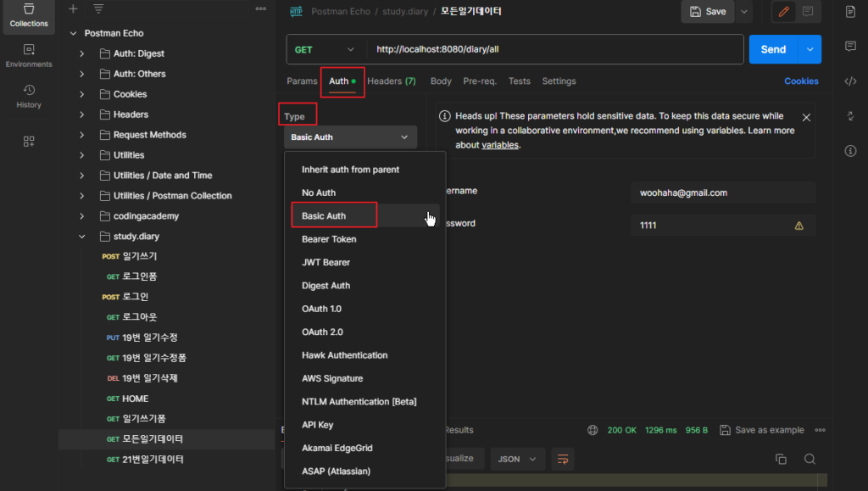Open the documentation icon in right sidebar
This screenshot has height=491, width=868.
[851, 12]
